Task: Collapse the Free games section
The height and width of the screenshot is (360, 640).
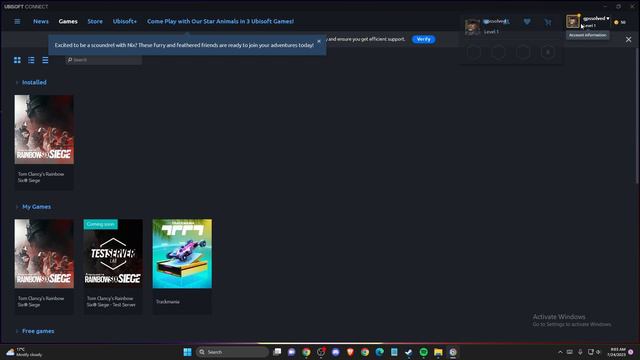Action: (x=17, y=331)
